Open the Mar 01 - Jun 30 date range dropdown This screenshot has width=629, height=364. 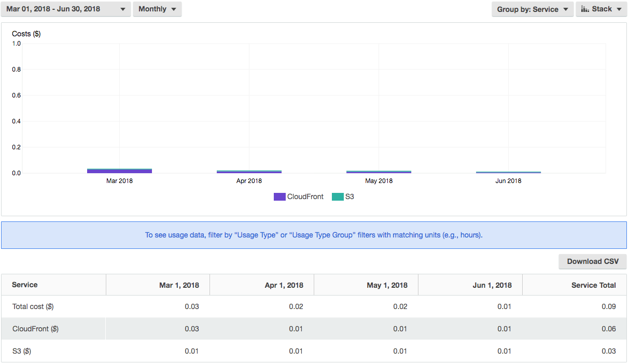click(x=65, y=9)
